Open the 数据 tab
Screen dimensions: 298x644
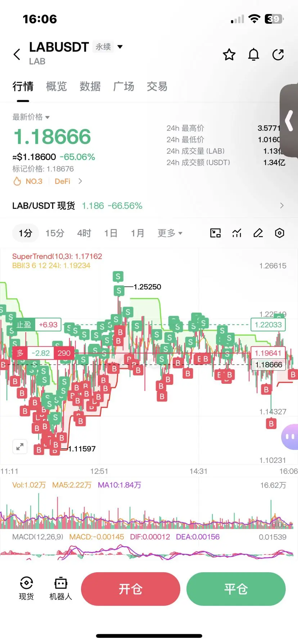[90, 86]
